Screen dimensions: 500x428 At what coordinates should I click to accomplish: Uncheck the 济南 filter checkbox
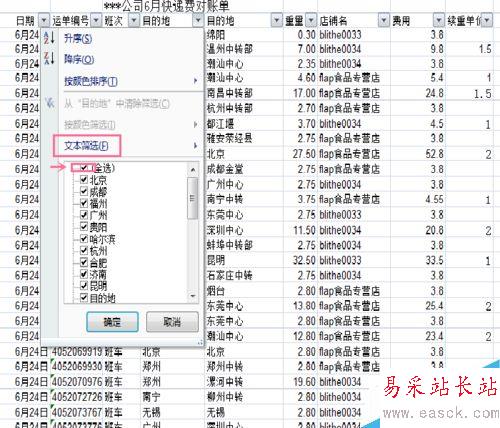tap(84, 274)
